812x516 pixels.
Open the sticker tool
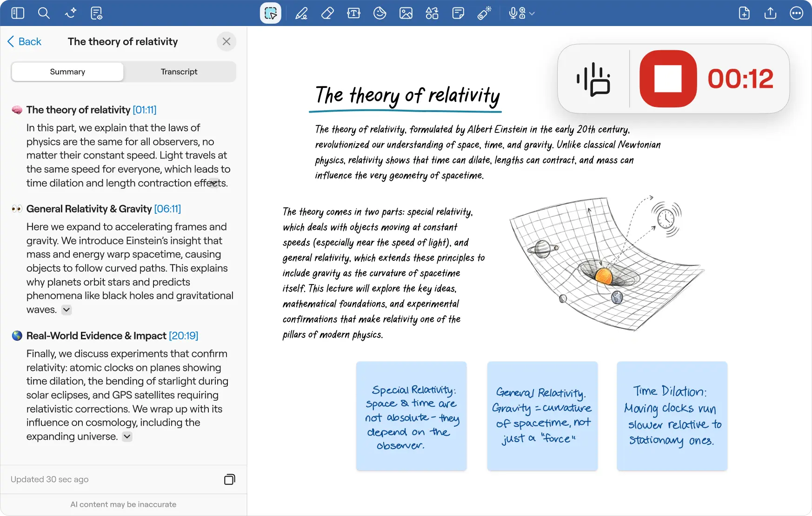380,13
